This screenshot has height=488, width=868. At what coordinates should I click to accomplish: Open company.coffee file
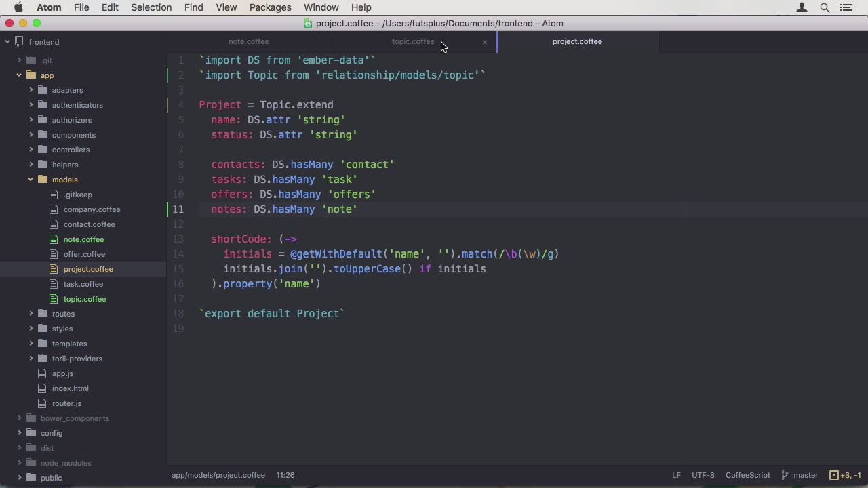(92, 209)
